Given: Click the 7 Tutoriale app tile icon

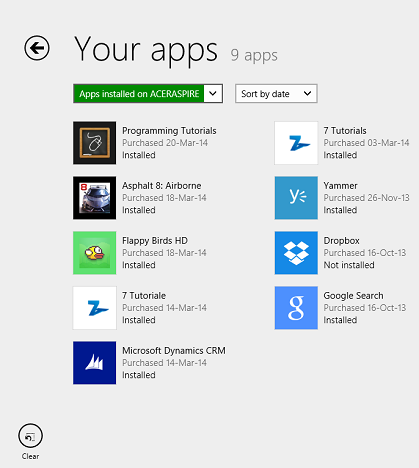Looking at the screenshot, I should 95,308.
